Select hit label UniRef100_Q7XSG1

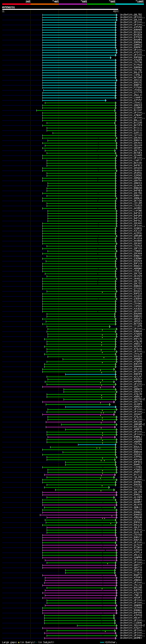pos(131,289)
